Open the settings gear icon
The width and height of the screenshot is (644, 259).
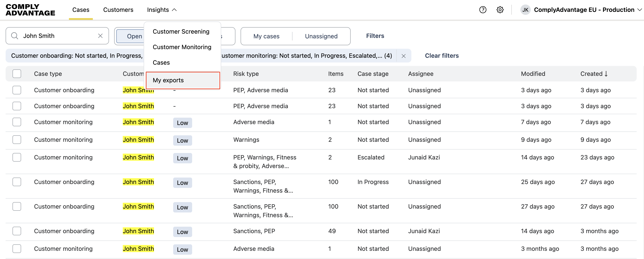tap(500, 10)
